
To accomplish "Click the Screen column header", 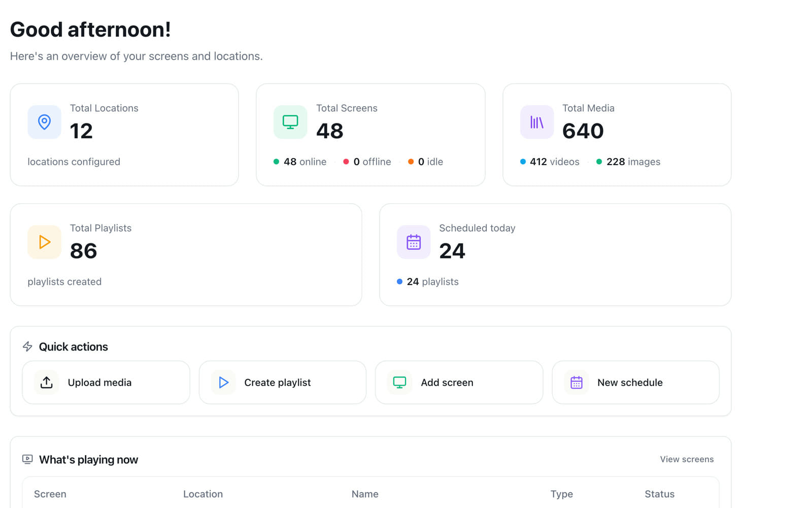I will 50,494.
